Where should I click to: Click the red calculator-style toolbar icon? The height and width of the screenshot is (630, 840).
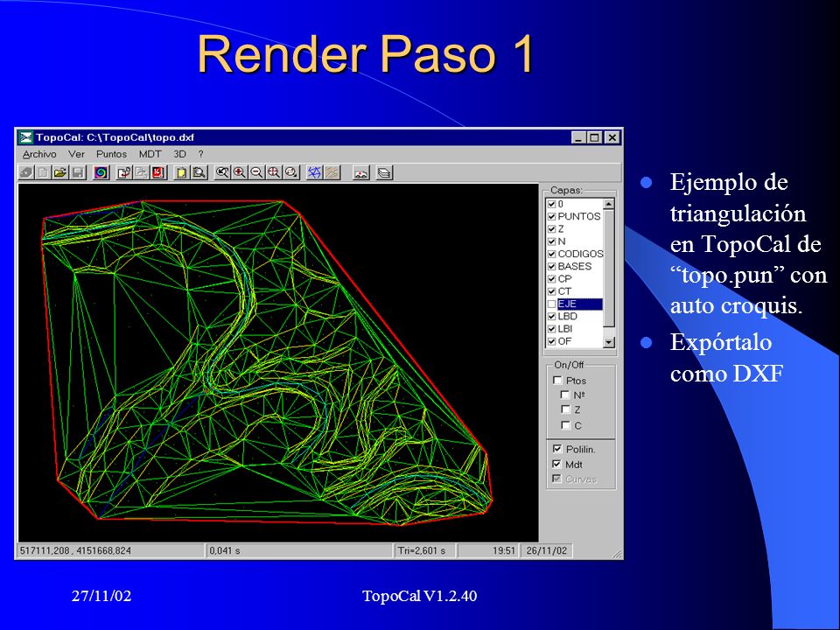(158, 172)
